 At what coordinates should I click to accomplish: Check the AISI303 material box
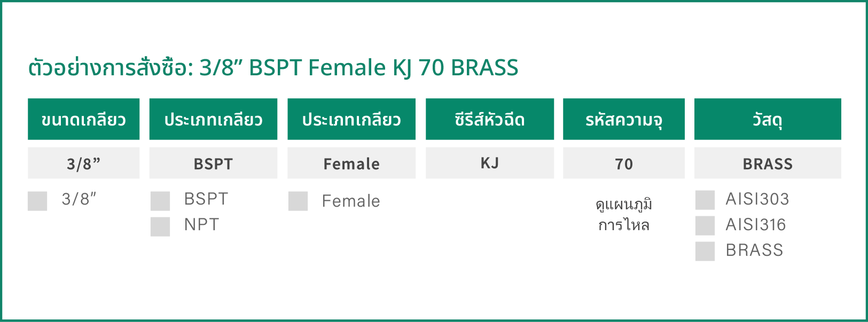pos(705,200)
